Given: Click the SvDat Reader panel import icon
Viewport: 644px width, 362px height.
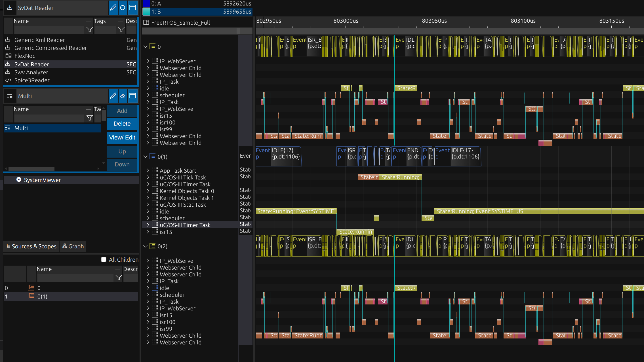Looking at the screenshot, I should point(10,8).
